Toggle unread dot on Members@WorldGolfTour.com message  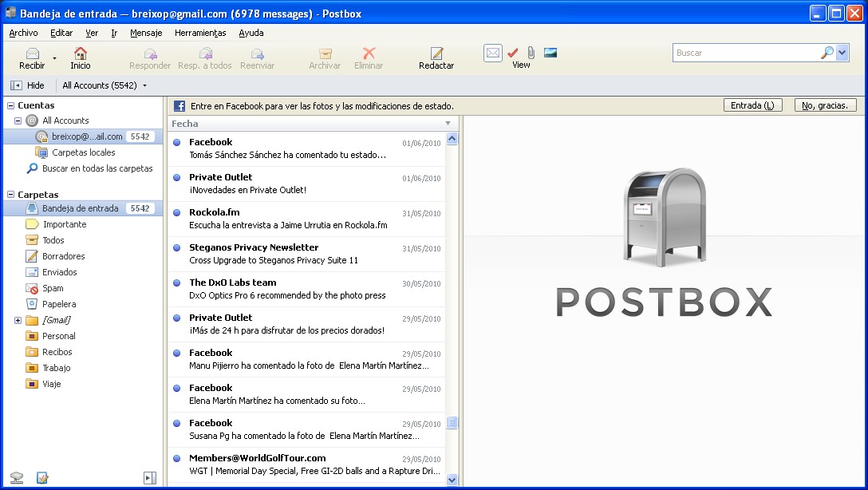coord(176,458)
